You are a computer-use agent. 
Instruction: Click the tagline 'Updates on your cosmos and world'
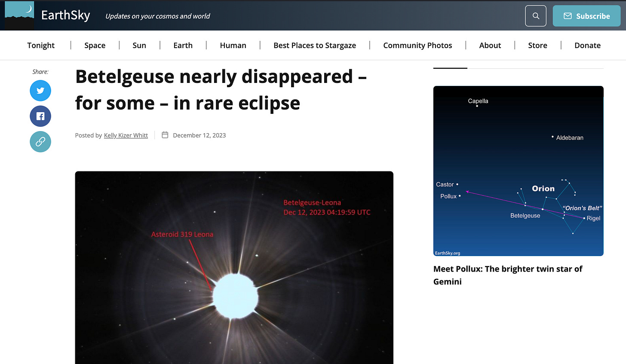coord(158,16)
